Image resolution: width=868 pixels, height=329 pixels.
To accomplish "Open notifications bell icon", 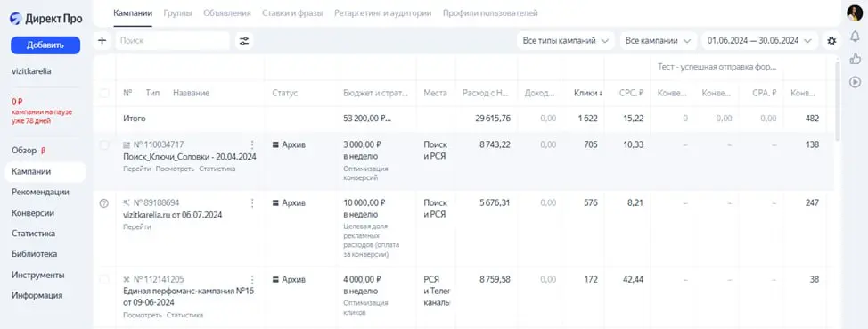I will pyautogui.click(x=855, y=37).
